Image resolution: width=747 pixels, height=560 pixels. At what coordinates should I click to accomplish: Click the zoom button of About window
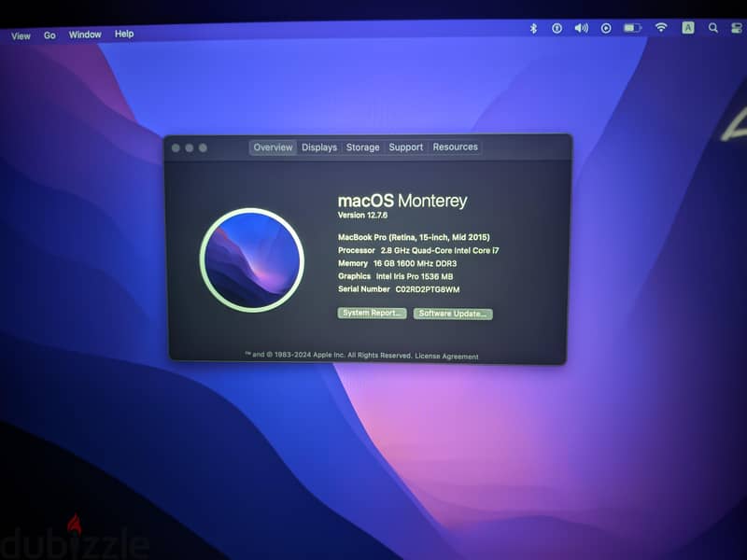[203, 148]
